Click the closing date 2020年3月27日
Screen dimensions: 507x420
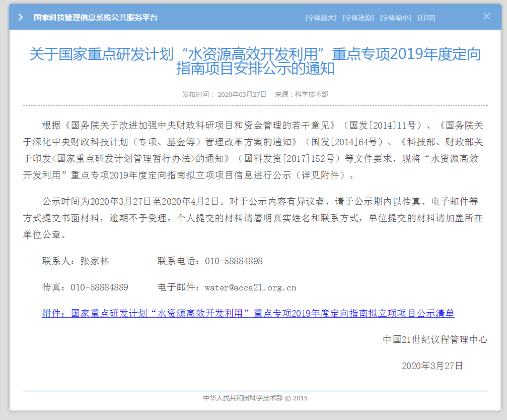(x=432, y=366)
